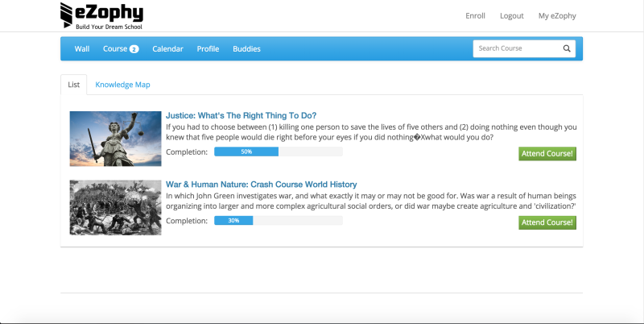Attend the Justice course
Viewport: 644px width, 324px height.
tap(547, 153)
